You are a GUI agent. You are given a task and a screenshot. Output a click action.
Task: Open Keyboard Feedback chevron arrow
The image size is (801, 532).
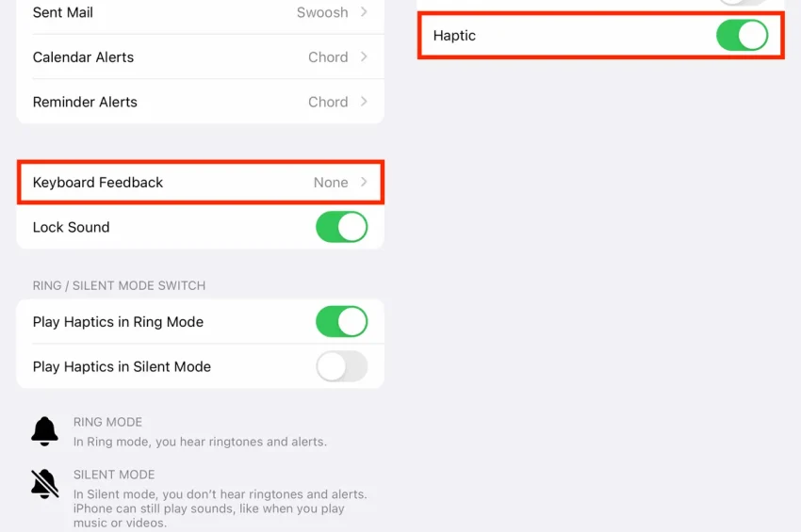pyautogui.click(x=364, y=183)
